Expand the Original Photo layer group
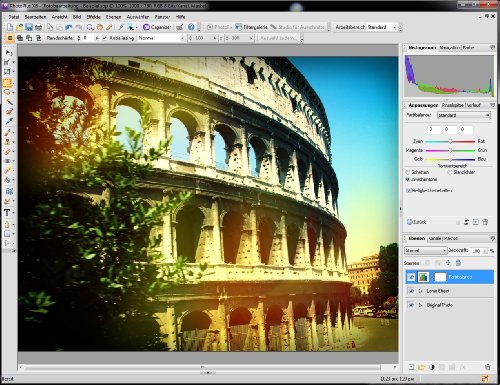500x385 pixels. [x=421, y=305]
